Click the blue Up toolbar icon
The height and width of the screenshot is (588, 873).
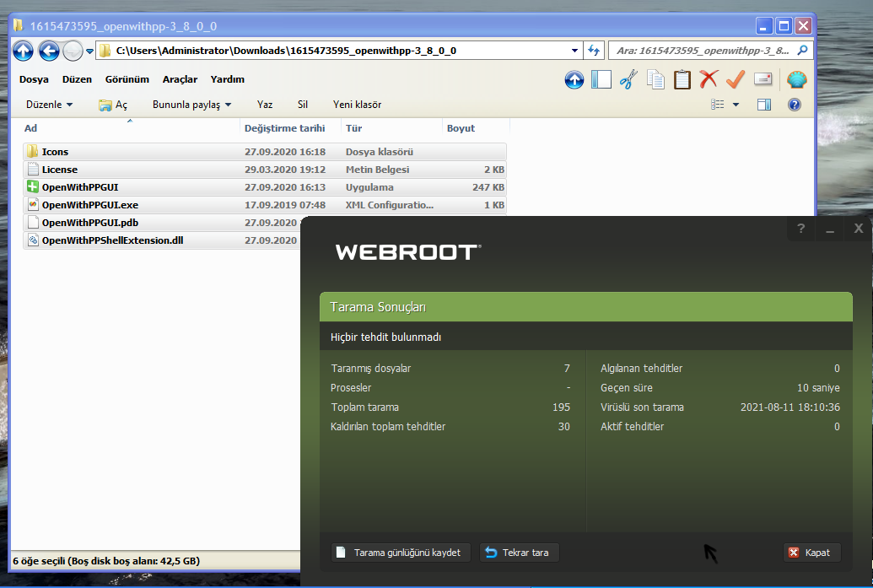coord(574,79)
